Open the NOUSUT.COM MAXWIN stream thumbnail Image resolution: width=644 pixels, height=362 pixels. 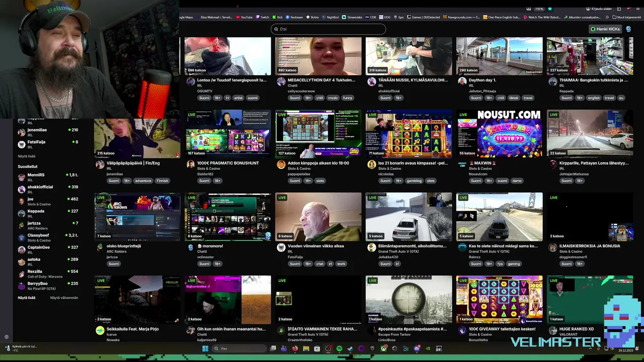[499, 134]
